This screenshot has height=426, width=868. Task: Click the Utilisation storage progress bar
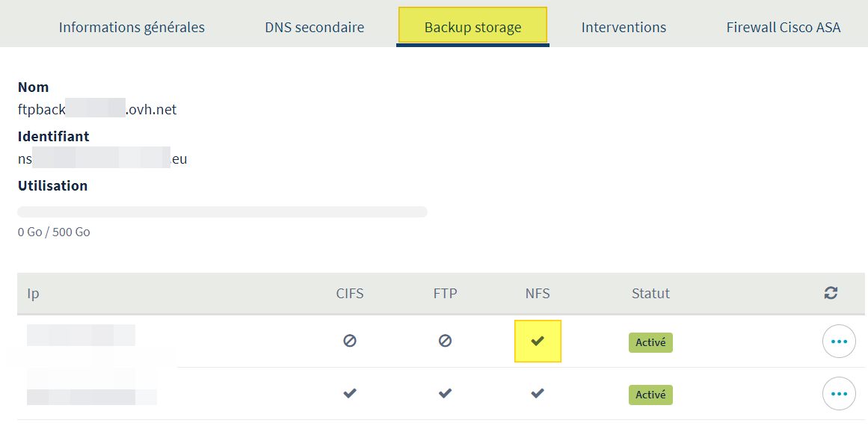pyautogui.click(x=222, y=212)
